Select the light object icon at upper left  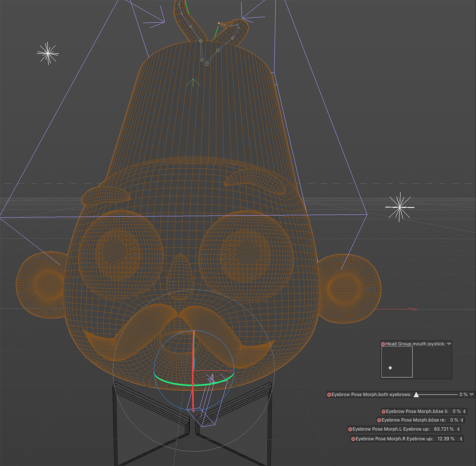pyautogui.click(x=48, y=53)
